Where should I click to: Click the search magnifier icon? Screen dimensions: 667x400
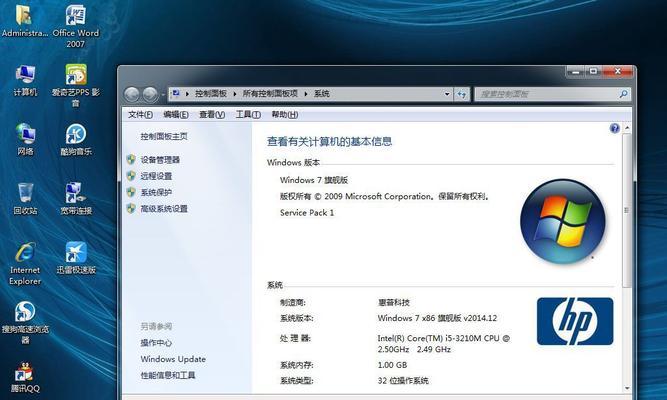623,94
